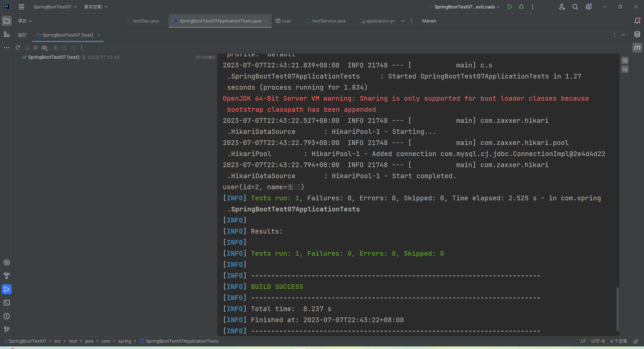The image size is (644, 349).
Task: Click the attach debugger bug icon
Action: (x=56, y=48)
